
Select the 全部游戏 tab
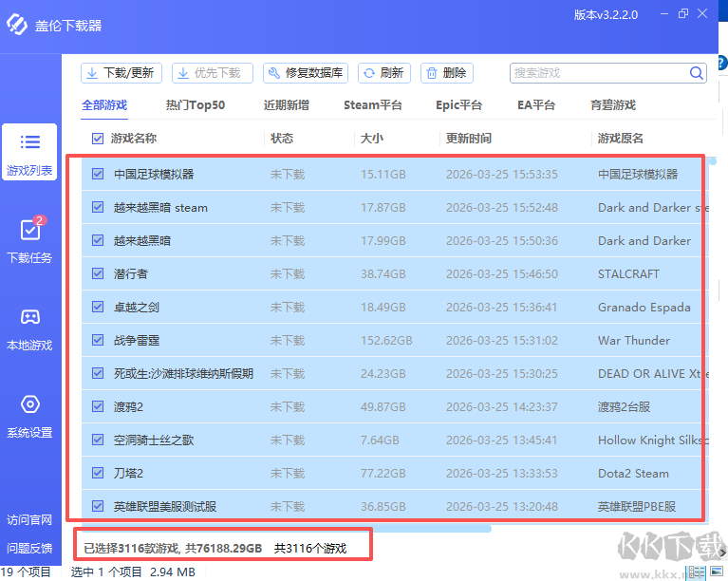coord(104,105)
